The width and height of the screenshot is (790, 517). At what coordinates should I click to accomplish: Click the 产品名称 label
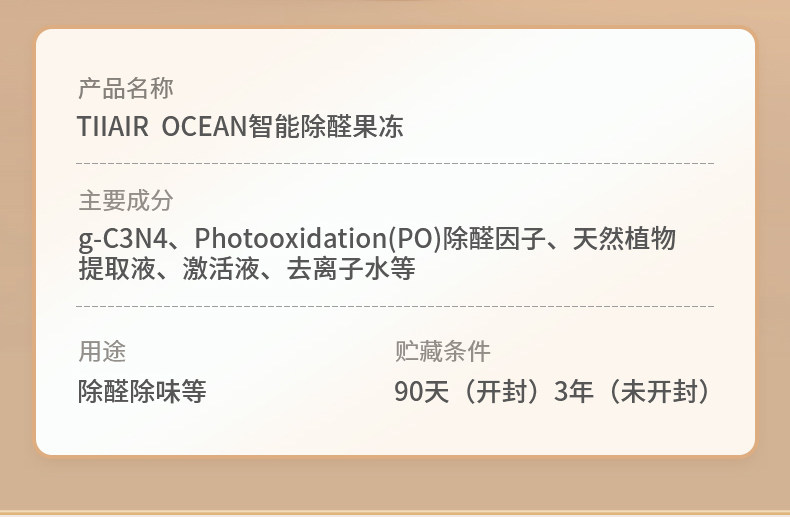pyautogui.click(x=126, y=88)
